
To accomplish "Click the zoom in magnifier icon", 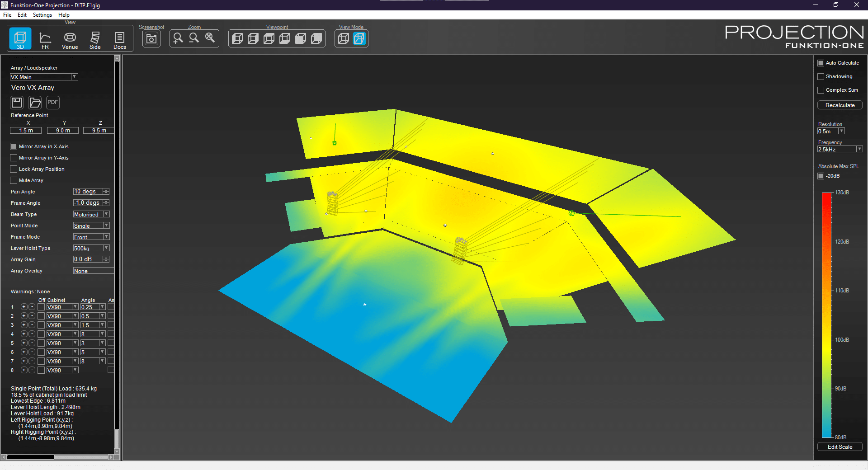I will click(178, 38).
